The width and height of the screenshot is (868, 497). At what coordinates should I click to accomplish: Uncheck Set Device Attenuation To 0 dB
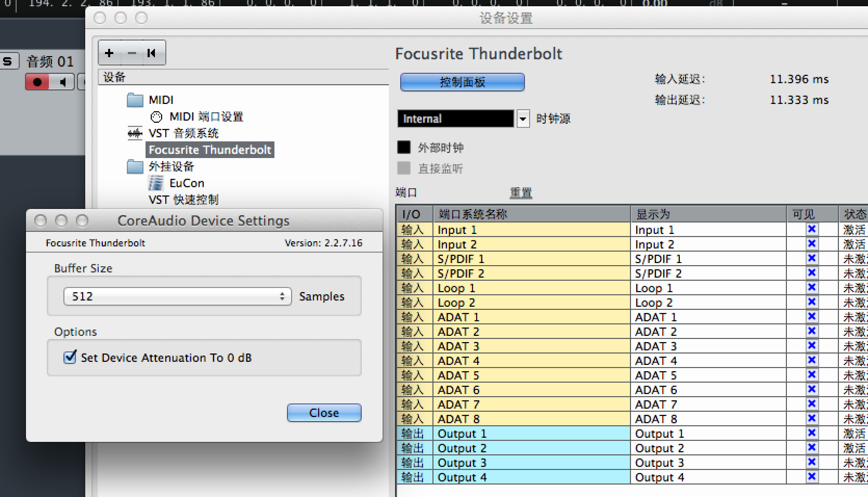70,357
